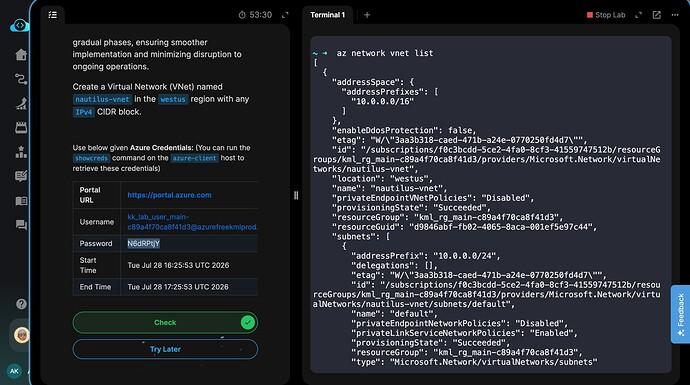Screen dimensions: 690x385
Task: Open the learning paths route icon
Action: click(21, 79)
